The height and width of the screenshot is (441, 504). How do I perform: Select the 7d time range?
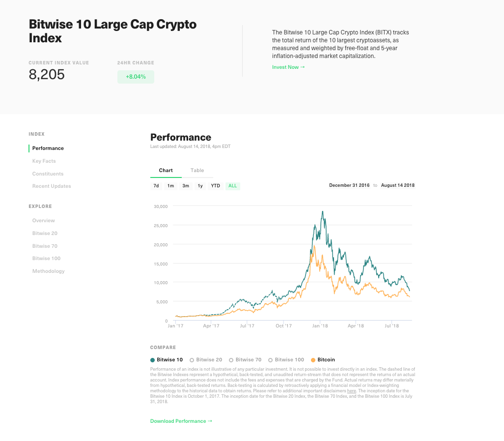[x=156, y=186]
